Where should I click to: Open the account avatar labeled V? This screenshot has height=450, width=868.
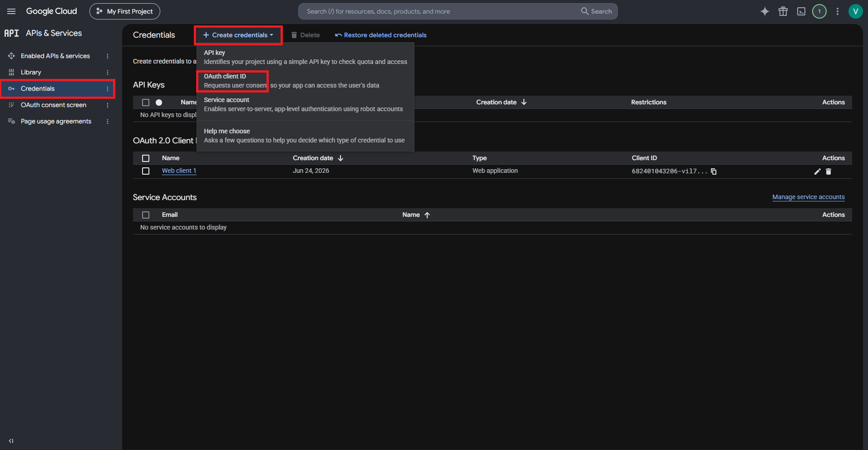[x=856, y=11]
